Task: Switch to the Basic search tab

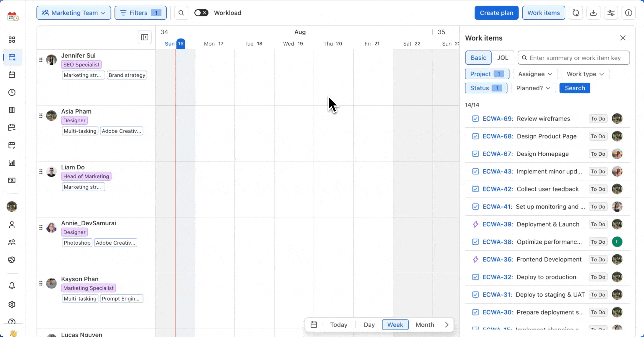Action: pos(478,58)
